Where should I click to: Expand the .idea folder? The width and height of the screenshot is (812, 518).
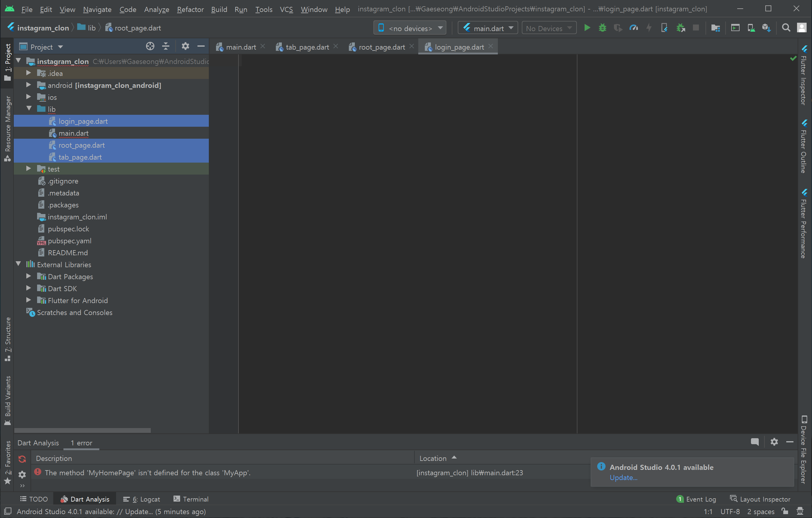click(28, 73)
